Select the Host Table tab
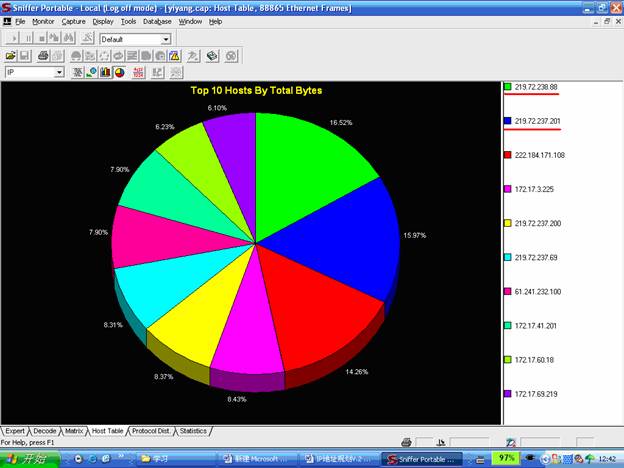This screenshot has height=468, width=624. point(107,431)
